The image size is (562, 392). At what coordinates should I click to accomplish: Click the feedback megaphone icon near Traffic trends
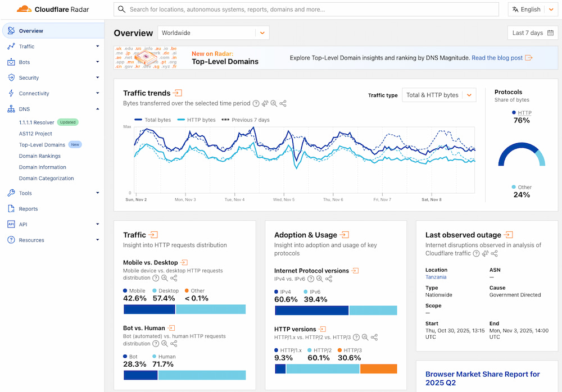tap(264, 103)
